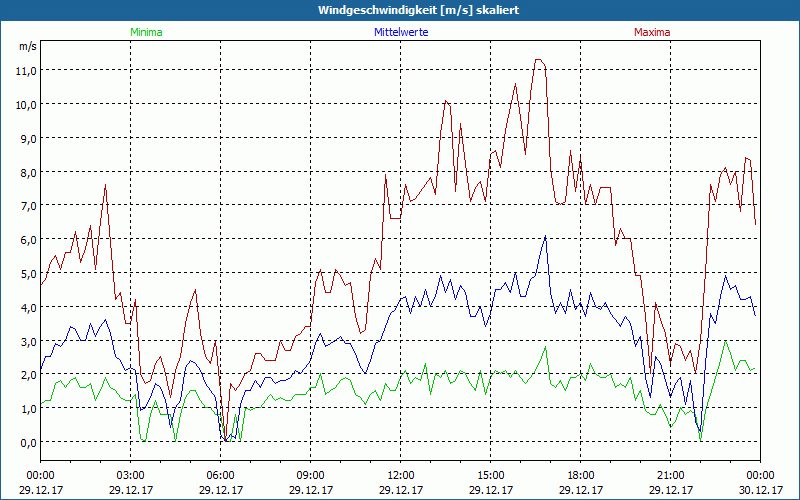Click the 12:00 time axis label
Image resolution: width=800 pixels, height=500 pixels.
[400, 475]
